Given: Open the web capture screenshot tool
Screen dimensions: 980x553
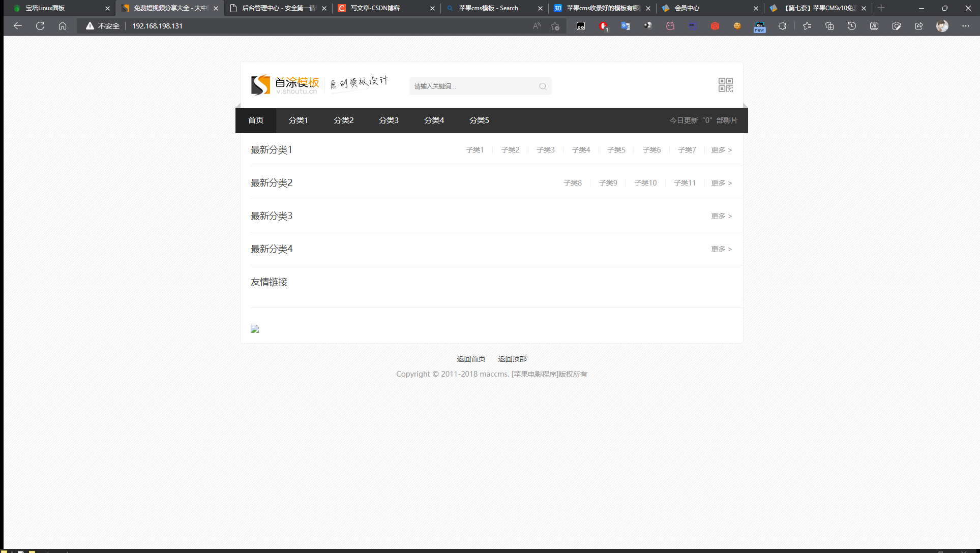Looking at the screenshot, I should coord(897,26).
